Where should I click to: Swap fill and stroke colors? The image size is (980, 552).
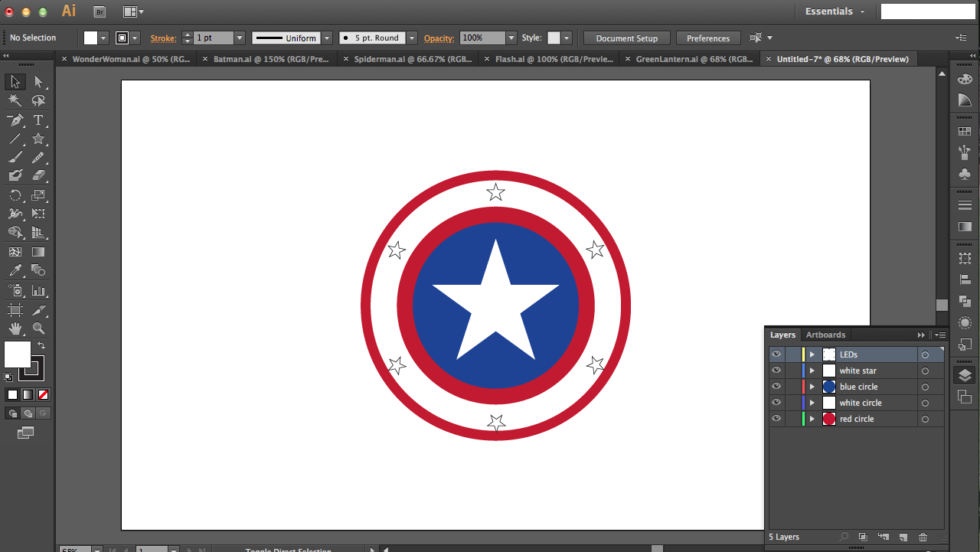pyautogui.click(x=41, y=346)
